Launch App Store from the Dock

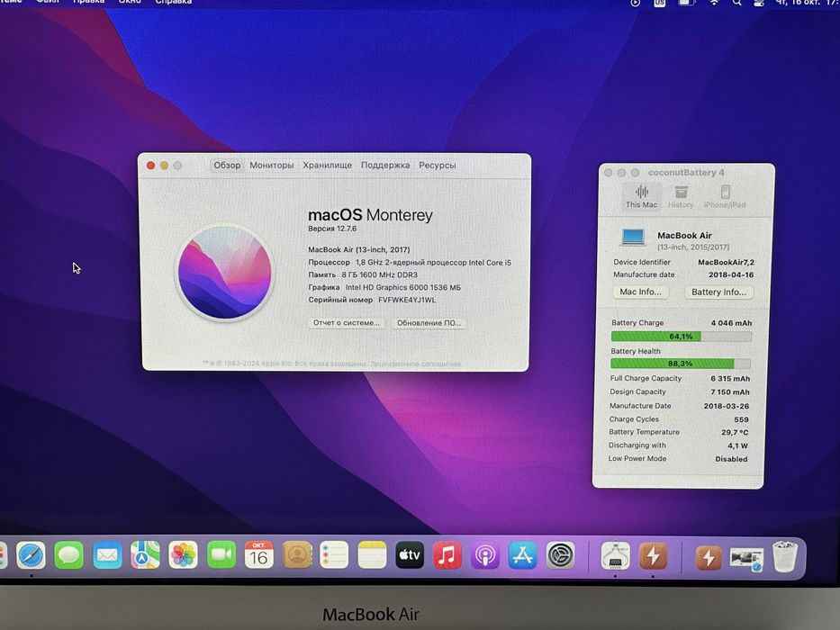click(x=523, y=555)
